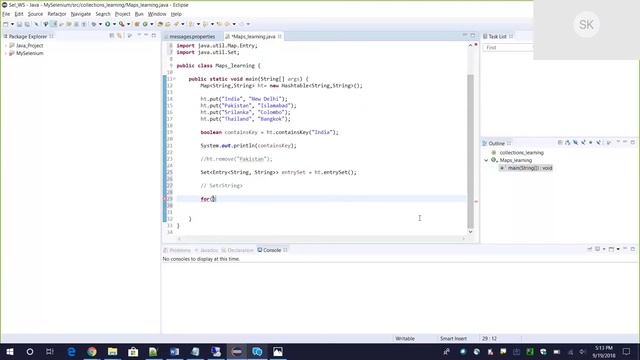Viewport: 640px width, 360px height.
Task: Click the Eclipse icon in taskbar
Action: click(237, 351)
